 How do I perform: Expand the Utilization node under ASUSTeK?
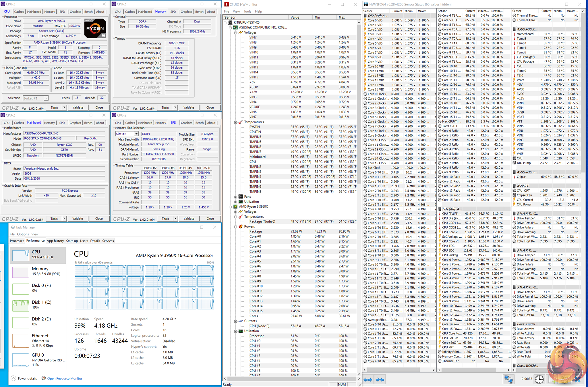tap(235, 202)
